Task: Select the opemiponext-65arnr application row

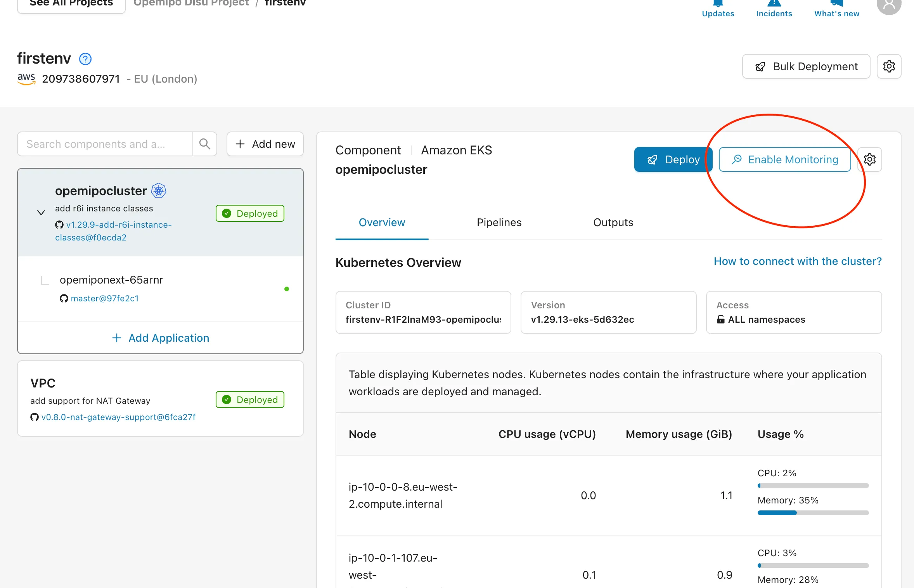Action: point(160,289)
